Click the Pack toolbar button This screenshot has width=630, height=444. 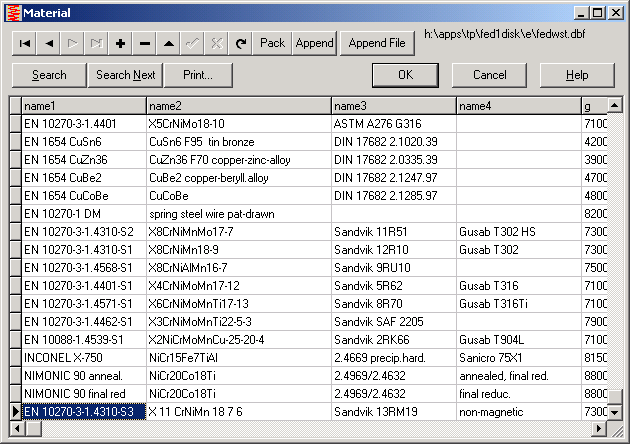pyautogui.click(x=272, y=43)
